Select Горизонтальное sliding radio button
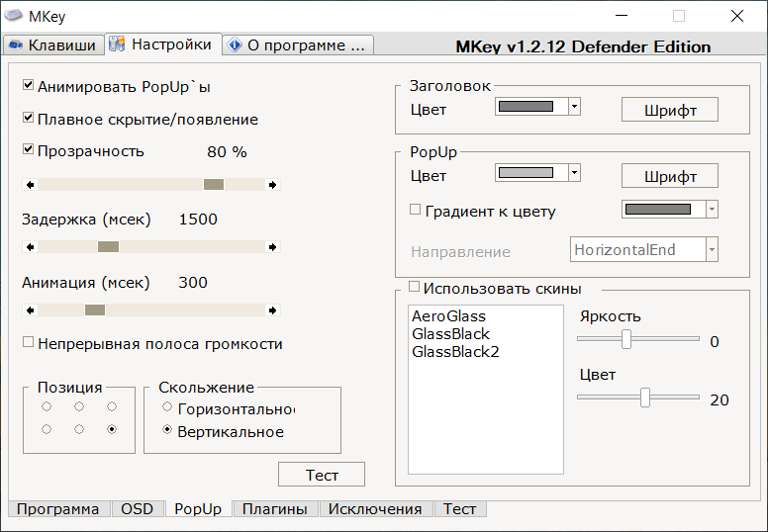Viewport: 768px width, 532px height. click(167, 406)
